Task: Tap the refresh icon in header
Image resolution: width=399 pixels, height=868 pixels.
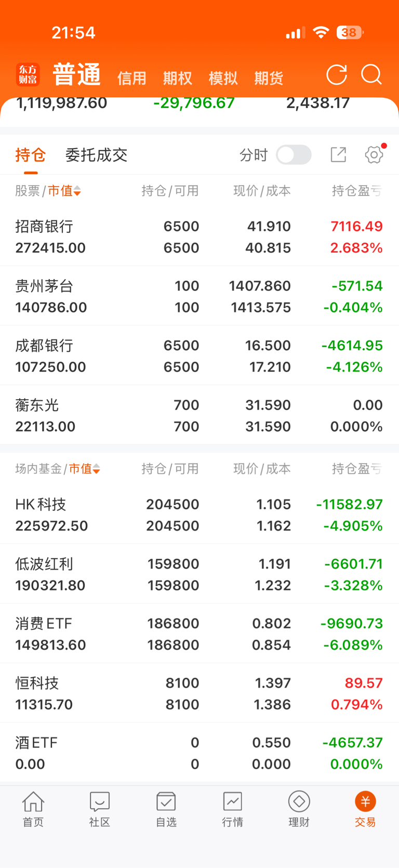Action: point(336,75)
